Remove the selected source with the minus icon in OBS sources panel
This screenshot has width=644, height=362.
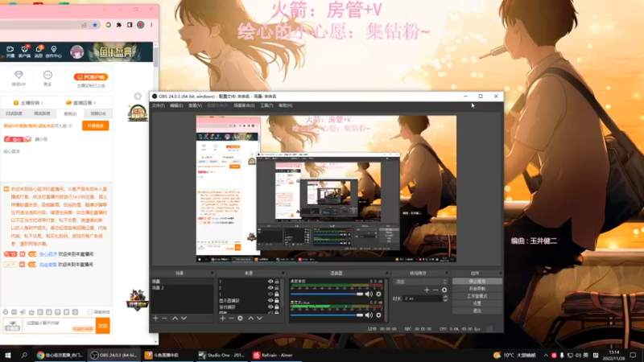(231, 318)
